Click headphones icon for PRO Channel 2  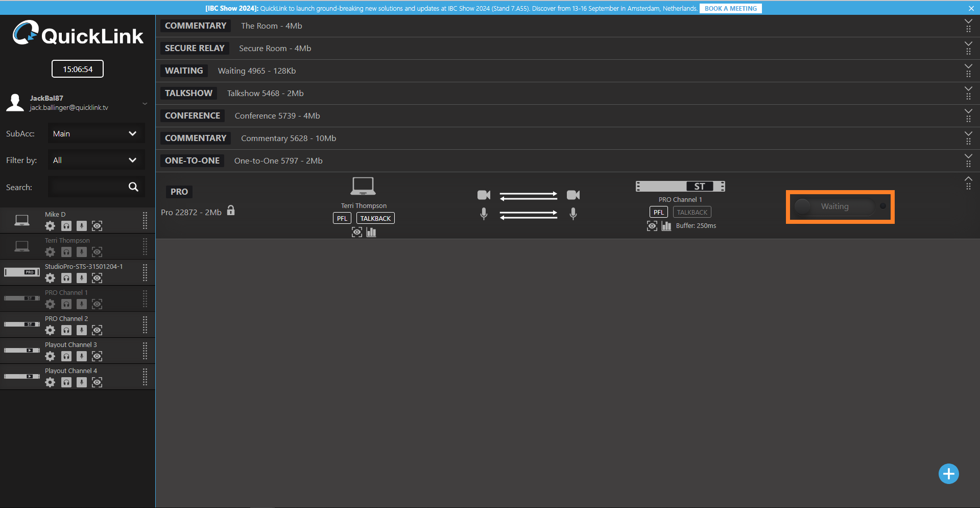(x=66, y=330)
